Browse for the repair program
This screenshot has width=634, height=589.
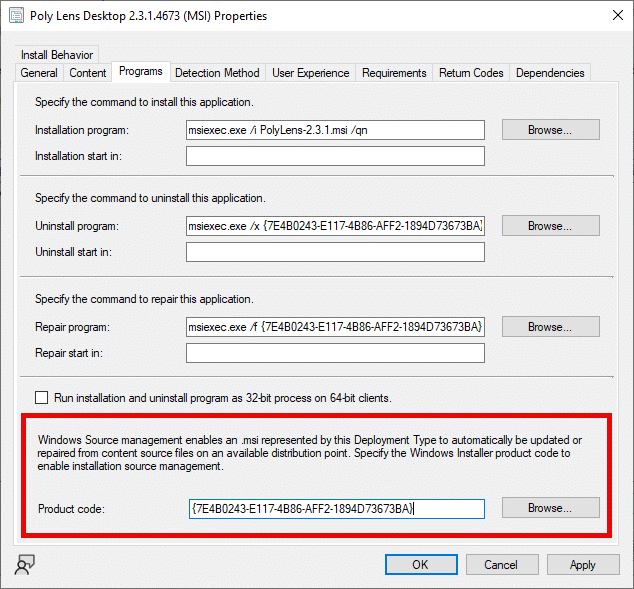coord(550,327)
